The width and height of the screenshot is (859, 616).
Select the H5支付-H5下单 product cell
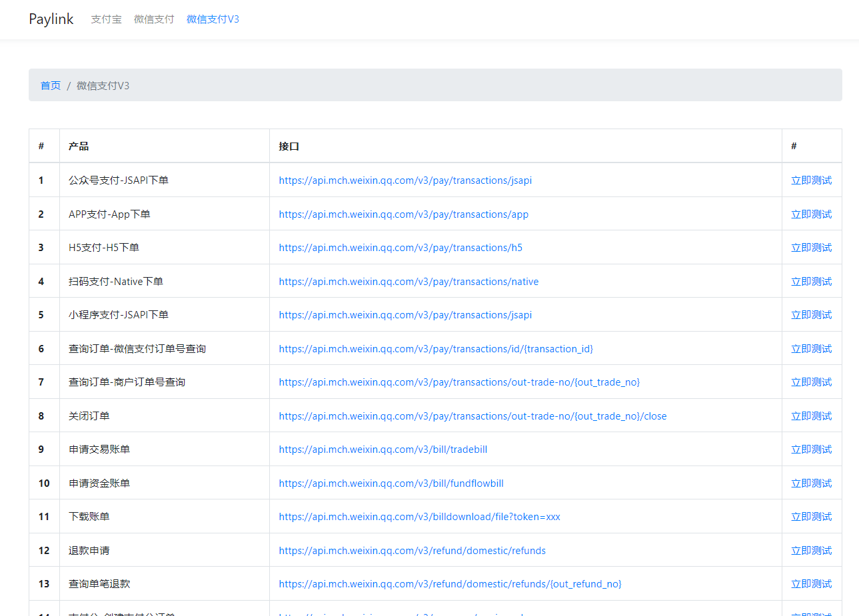(165, 248)
